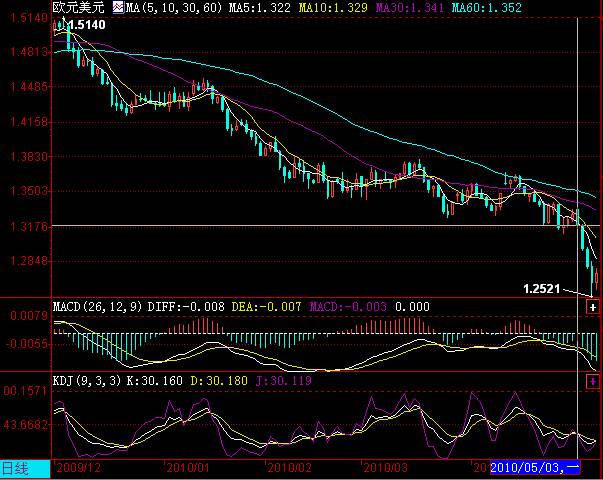This screenshot has width=603, height=480.
Task: Click the 2009/12 date axis marker
Action: (78, 468)
